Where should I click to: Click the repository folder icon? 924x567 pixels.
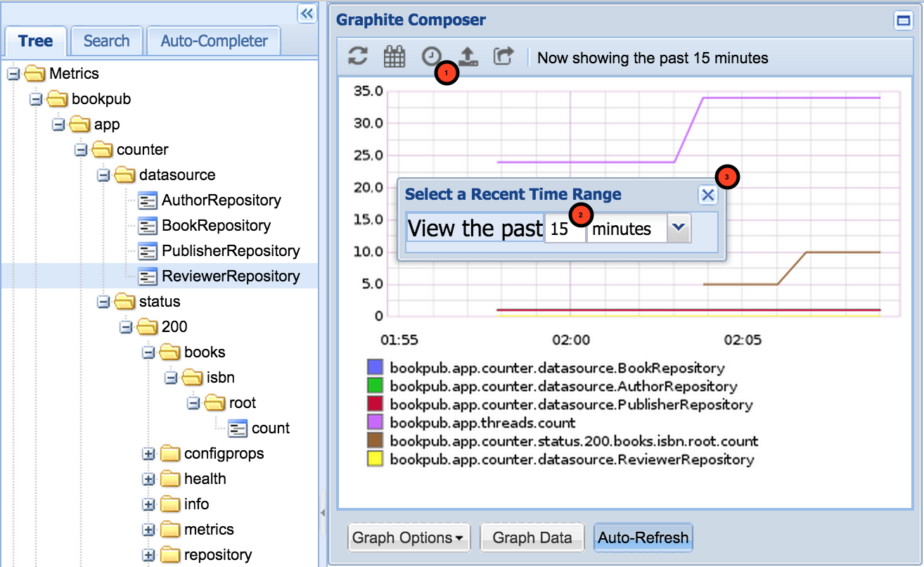(169, 555)
